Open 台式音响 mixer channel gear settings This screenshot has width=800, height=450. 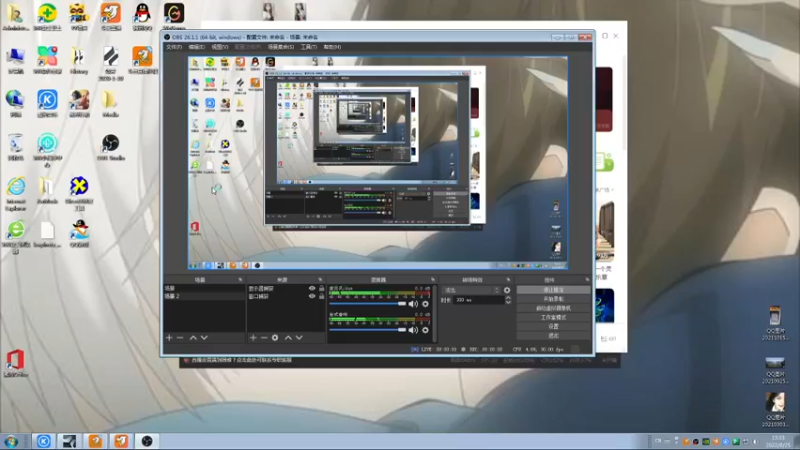click(425, 330)
